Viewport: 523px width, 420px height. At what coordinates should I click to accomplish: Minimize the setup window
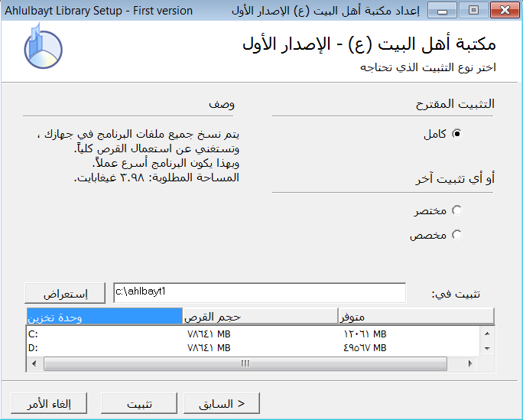pyautogui.click(x=442, y=11)
